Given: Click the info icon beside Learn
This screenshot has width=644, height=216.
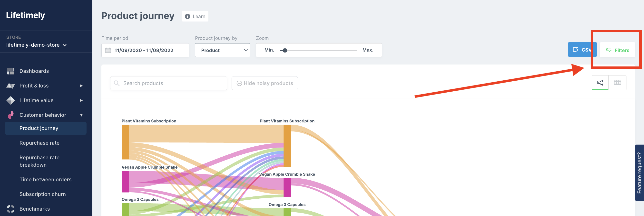Looking at the screenshot, I should pos(187,17).
